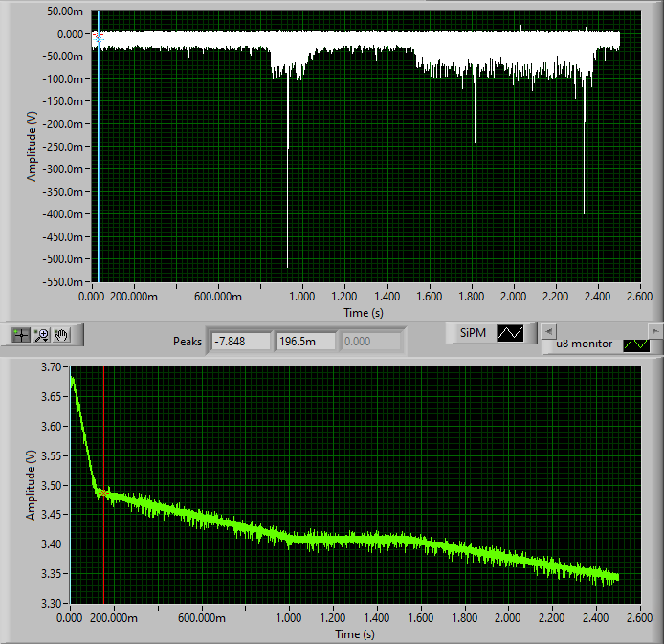
Task: Open the SiPM plot line style icon
Action: tap(510, 333)
